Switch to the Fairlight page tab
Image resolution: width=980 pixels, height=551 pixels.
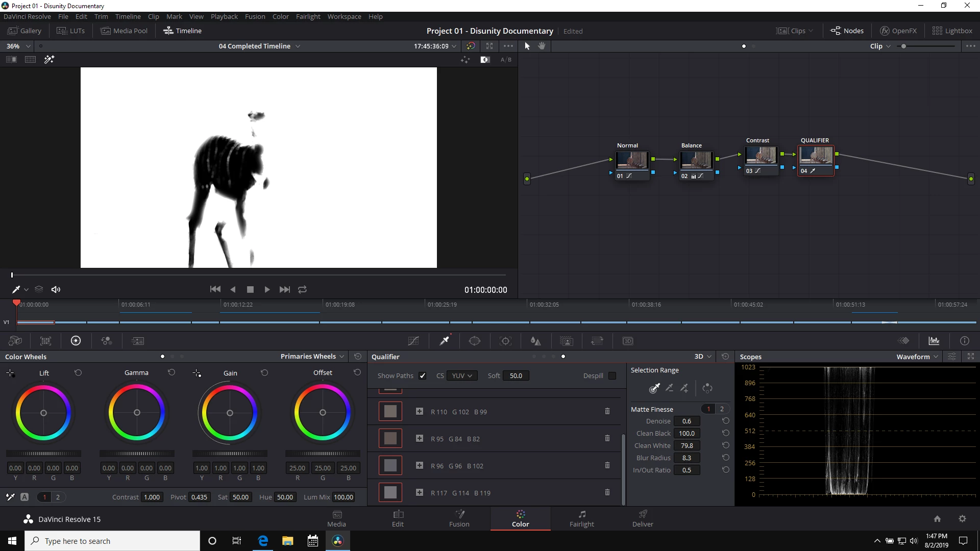pyautogui.click(x=581, y=518)
